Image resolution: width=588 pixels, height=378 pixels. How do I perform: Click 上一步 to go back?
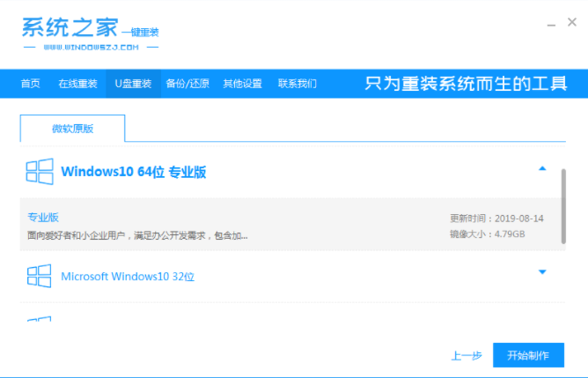point(467,356)
